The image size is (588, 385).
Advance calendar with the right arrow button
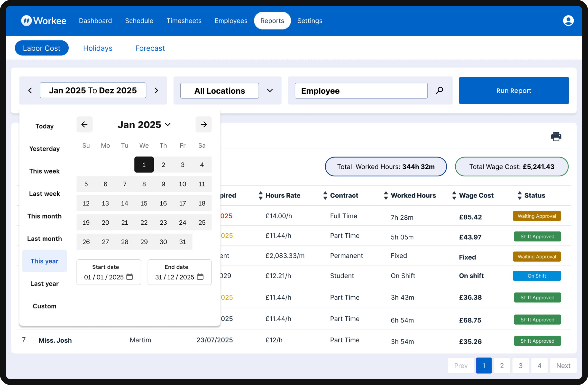tap(203, 124)
